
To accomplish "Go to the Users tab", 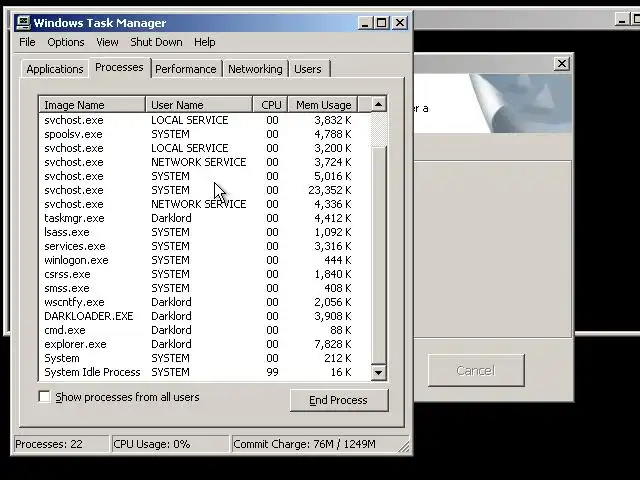I will 308,69.
